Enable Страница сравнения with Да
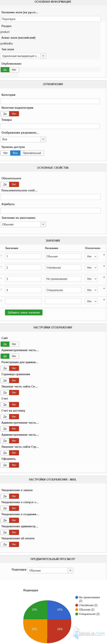 [x=5, y=381]
